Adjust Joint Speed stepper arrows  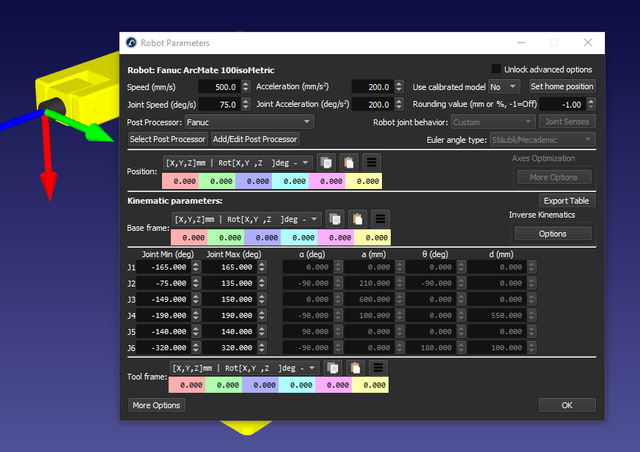coord(246,105)
